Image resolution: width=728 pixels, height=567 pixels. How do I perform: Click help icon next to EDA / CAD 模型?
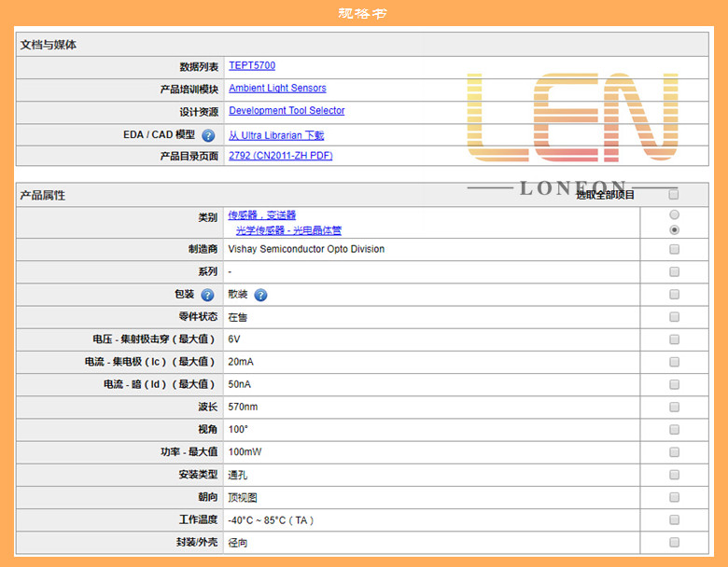click(208, 135)
